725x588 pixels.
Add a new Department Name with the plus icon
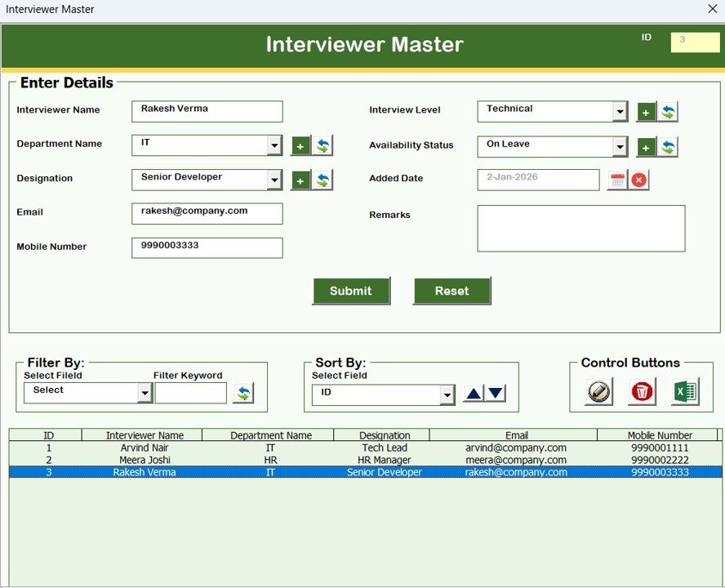pyautogui.click(x=300, y=145)
